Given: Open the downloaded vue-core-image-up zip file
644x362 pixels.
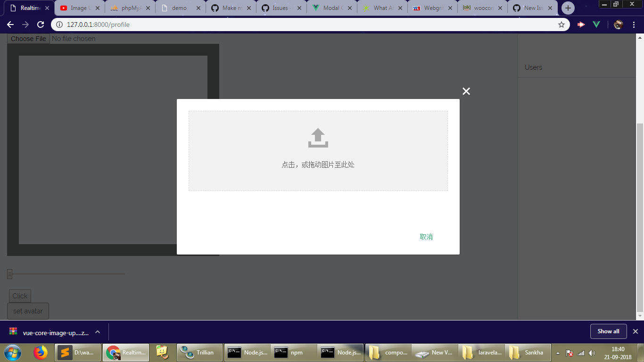Looking at the screenshot, I should pos(49,332).
